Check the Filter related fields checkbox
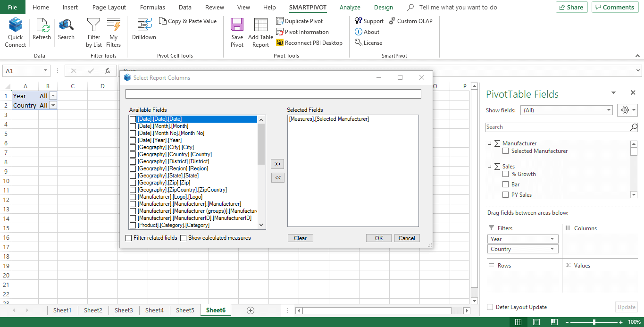Image resolution: width=644 pixels, height=327 pixels. [x=128, y=238]
